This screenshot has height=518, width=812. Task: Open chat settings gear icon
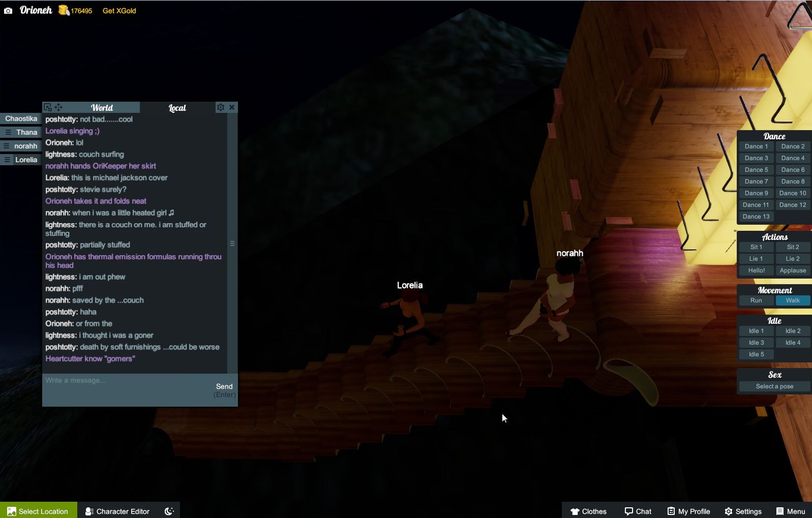tap(220, 107)
